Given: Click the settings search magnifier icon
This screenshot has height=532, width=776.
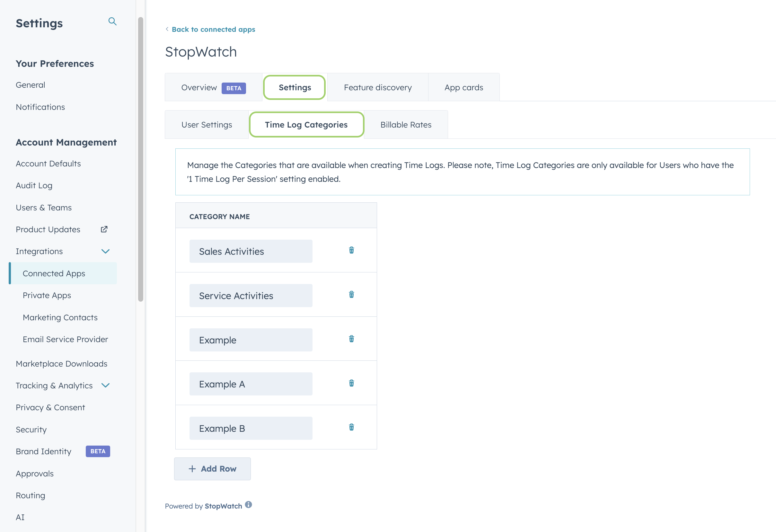Looking at the screenshot, I should [112, 22].
